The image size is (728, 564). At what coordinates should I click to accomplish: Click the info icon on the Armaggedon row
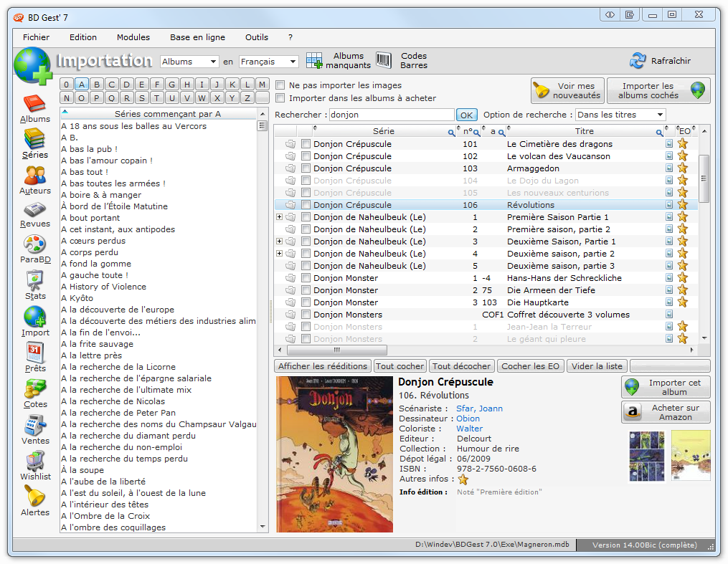click(x=669, y=168)
